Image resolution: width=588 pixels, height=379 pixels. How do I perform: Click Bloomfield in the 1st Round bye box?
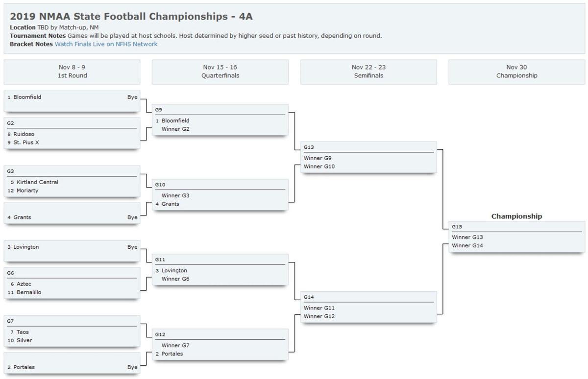click(27, 97)
